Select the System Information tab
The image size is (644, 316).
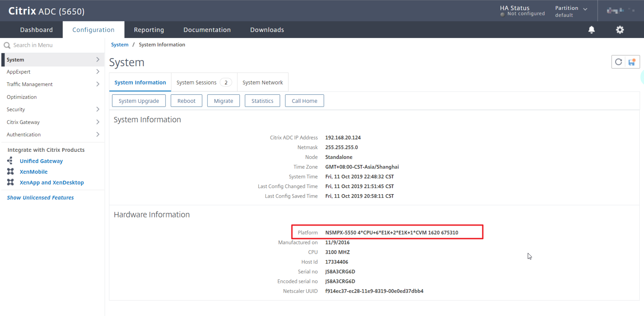click(140, 82)
